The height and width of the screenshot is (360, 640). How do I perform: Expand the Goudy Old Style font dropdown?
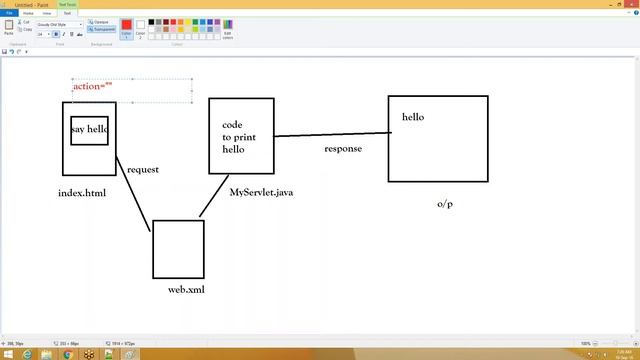click(x=80, y=24)
